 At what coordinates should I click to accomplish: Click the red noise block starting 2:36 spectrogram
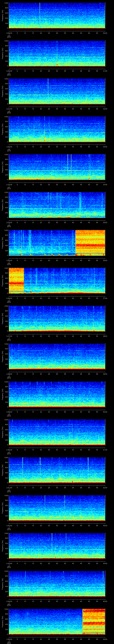[16, 280]
